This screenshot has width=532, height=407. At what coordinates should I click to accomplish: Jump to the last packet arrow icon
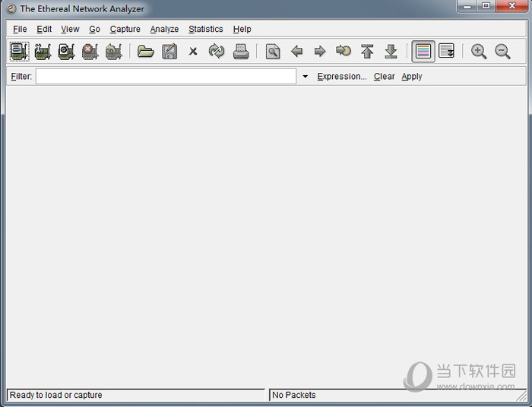(x=391, y=52)
